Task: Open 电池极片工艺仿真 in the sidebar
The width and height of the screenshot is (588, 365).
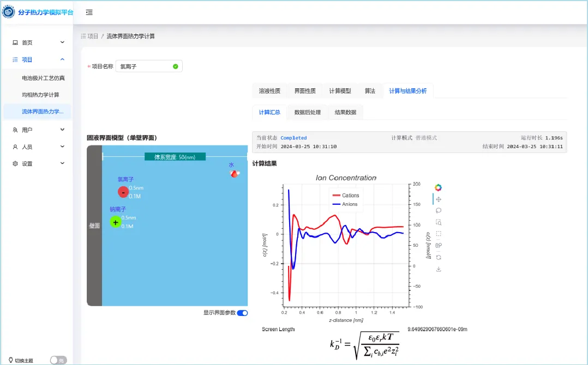Action: coord(43,78)
